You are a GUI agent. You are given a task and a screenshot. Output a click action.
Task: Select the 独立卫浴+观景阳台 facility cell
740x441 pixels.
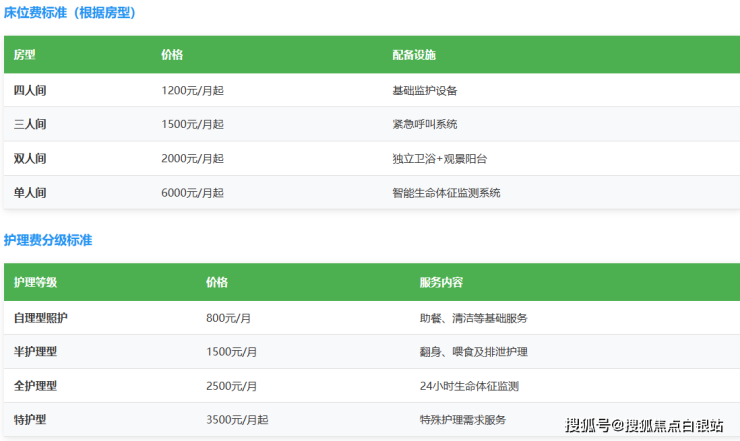(440, 158)
